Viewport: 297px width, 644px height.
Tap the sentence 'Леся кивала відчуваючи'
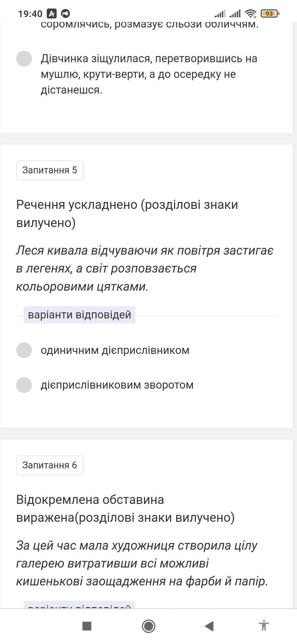tap(145, 268)
